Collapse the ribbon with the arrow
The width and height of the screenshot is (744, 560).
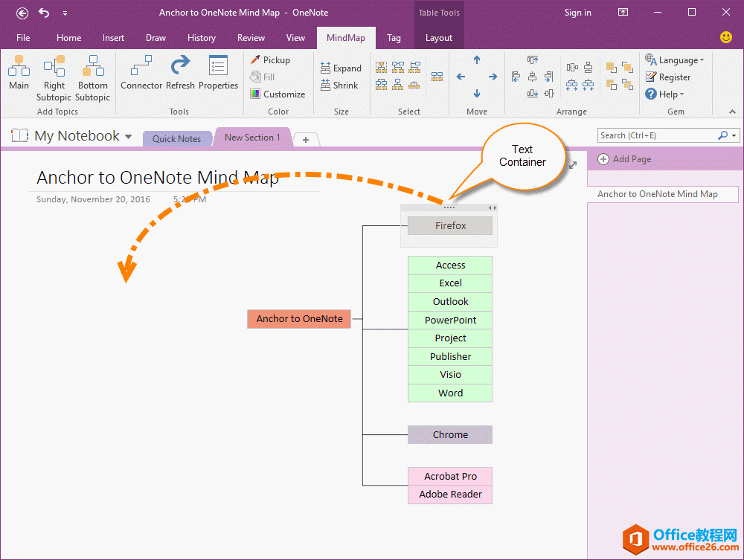[x=732, y=112]
